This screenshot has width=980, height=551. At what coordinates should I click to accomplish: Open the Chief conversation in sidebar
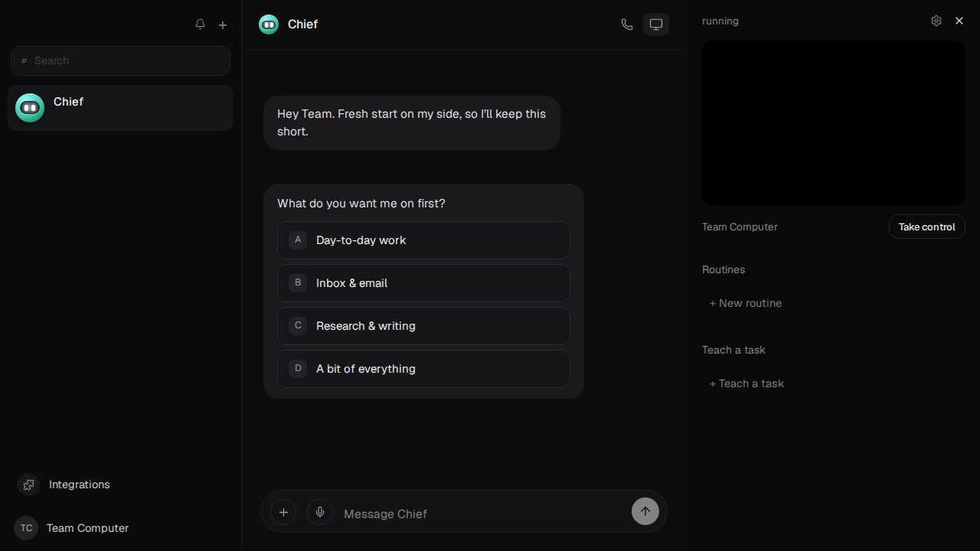pos(120,108)
